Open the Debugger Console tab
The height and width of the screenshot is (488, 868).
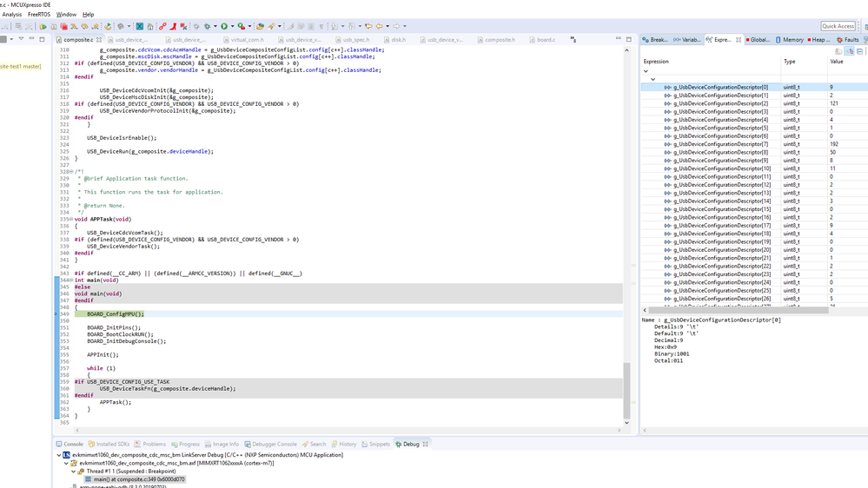271,444
